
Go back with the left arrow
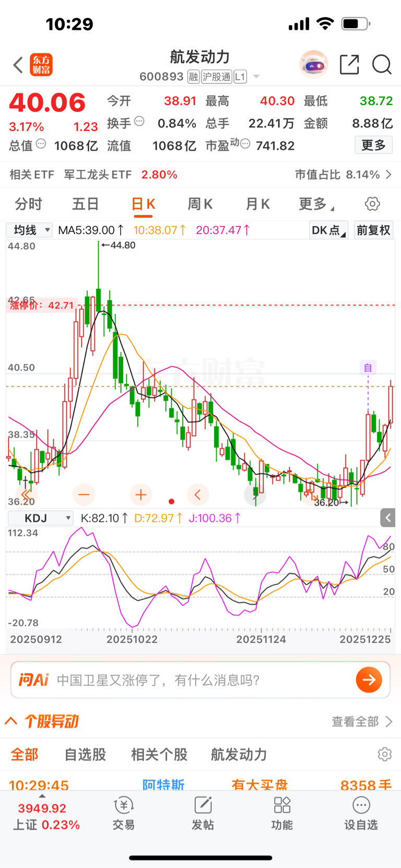[x=18, y=65]
